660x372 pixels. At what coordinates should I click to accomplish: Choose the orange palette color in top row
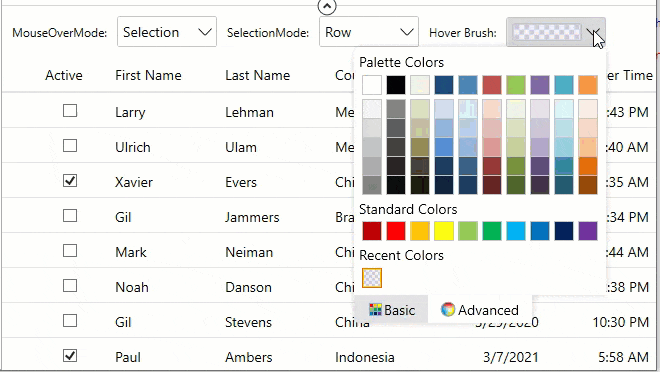click(588, 85)
